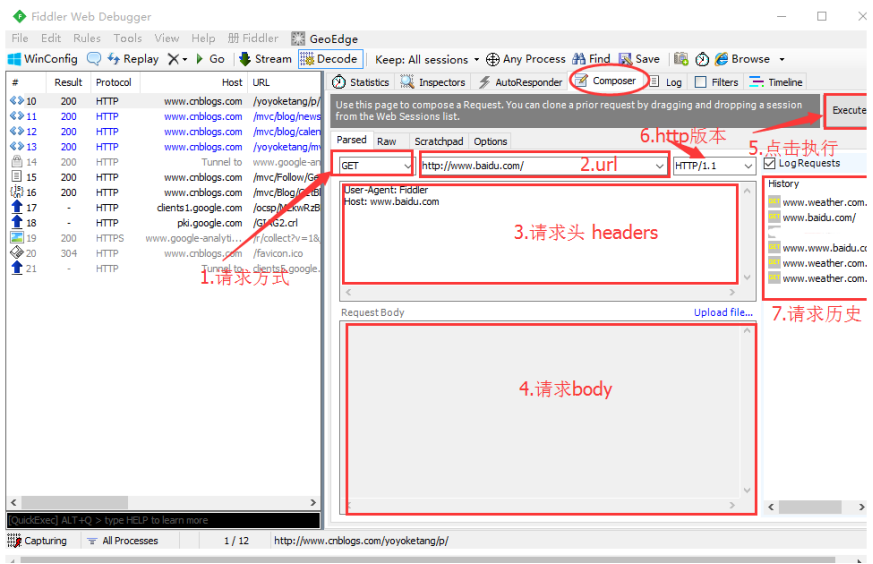Viewport: 873px width, 564px height.
Task: Select the Options sub-tab
Action: 490,141
